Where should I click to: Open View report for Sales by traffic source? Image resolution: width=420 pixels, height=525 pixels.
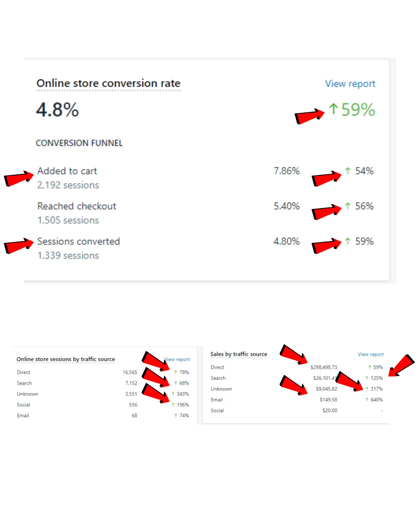(x=371, y=354)
